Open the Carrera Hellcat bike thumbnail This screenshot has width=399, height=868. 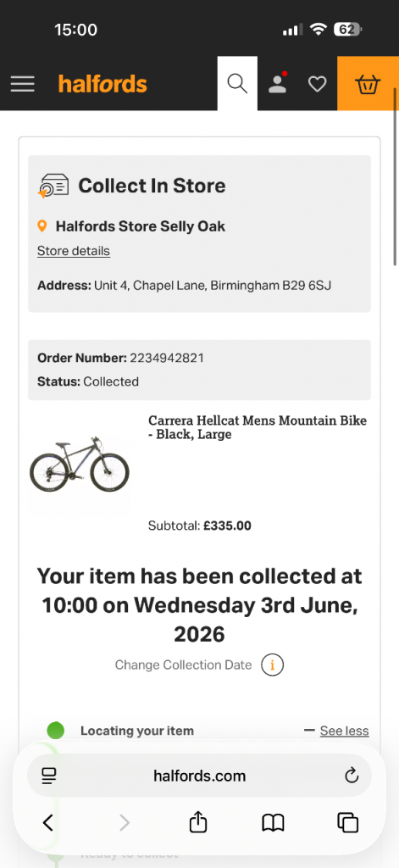coord(79,464)
